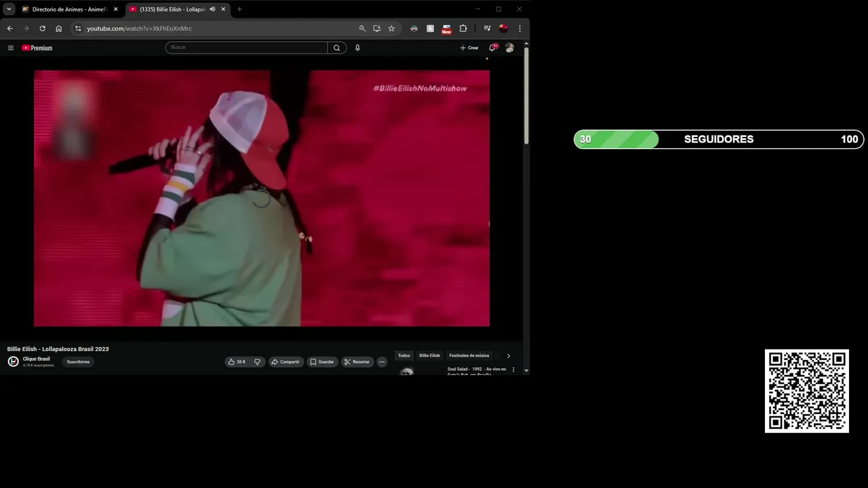The image size is (868, 488).
Task: Open the Clique Brasil channel name
Action: (x=36, y=359)
